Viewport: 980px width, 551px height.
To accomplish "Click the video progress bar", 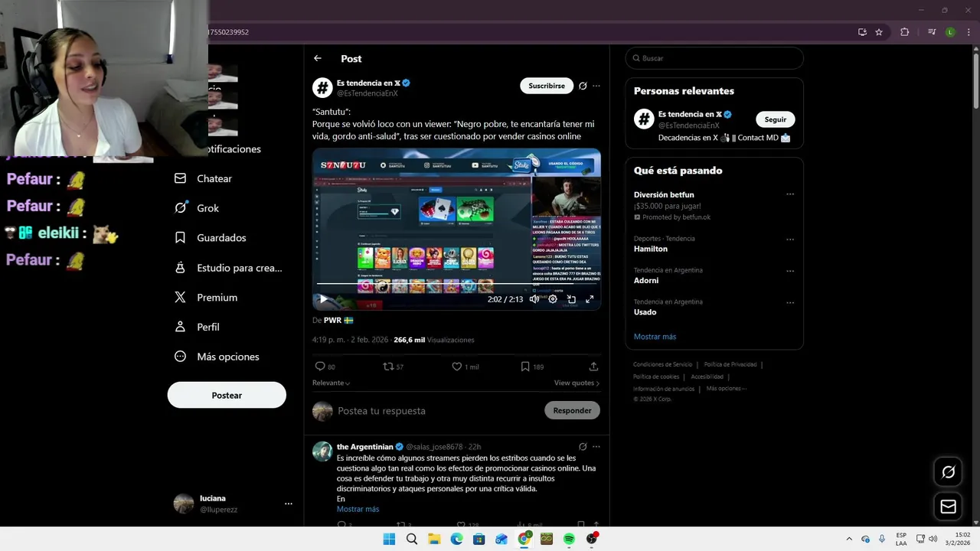I will coord(456,284).
